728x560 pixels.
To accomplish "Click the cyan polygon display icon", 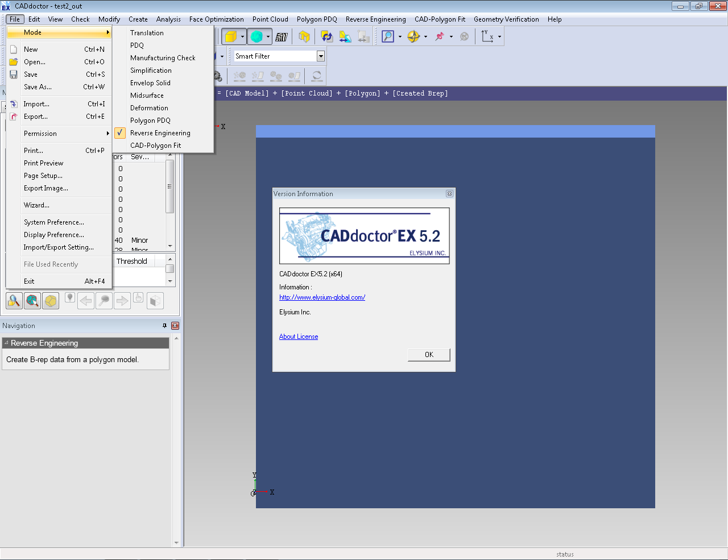I will point(257,37).
